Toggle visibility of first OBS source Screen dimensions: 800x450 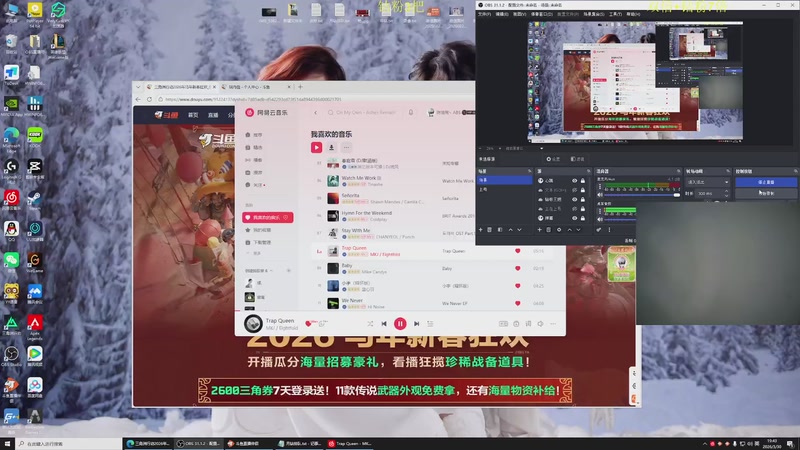click(574, 181)
